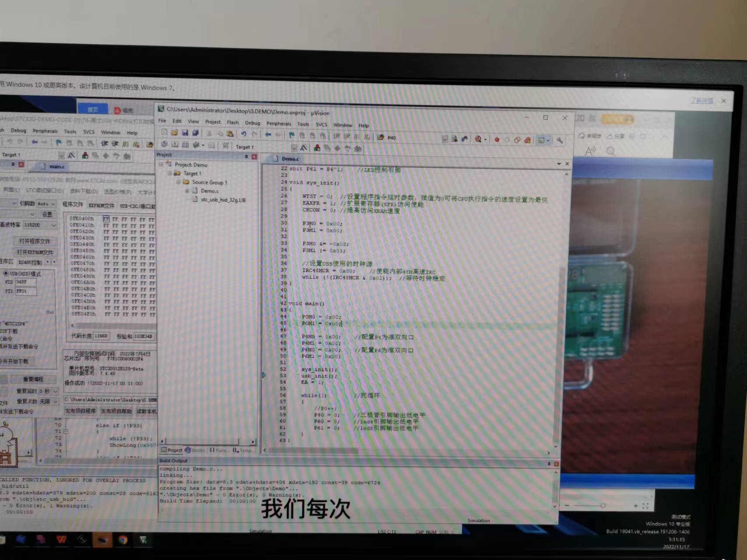Collapse the Source Group 1 folder node

point(178,182)
